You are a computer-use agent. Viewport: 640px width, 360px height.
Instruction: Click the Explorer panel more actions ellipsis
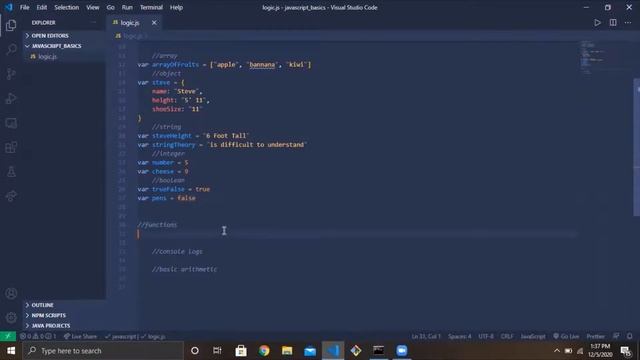(94, 23)
